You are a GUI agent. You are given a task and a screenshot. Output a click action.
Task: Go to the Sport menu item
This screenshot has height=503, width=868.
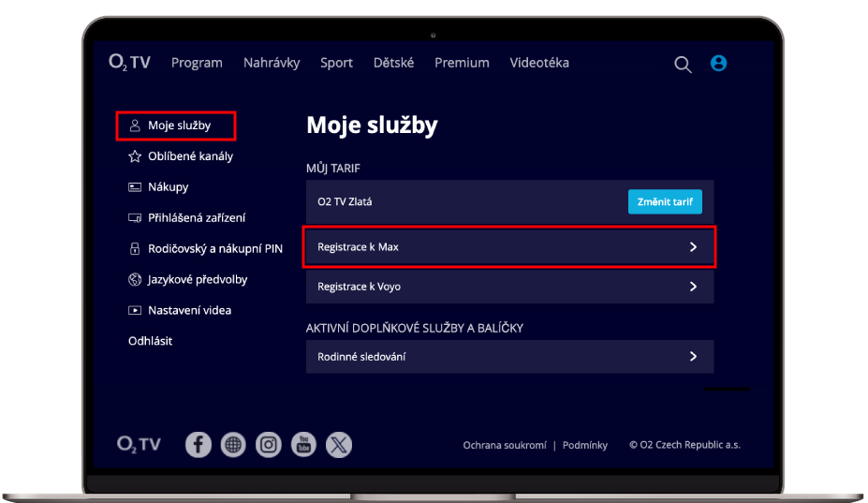[x=336, y=63]
